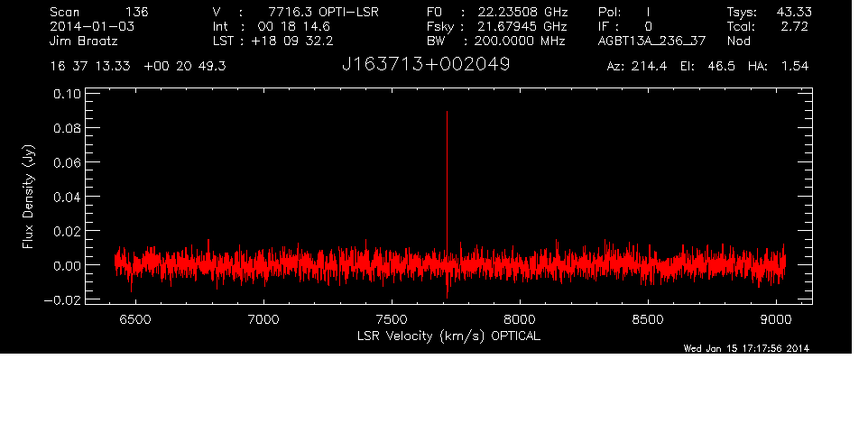Click declination +00 20 49.3
Image resolution: width=868 pixels, height=442 pixels.
(185, 67)
